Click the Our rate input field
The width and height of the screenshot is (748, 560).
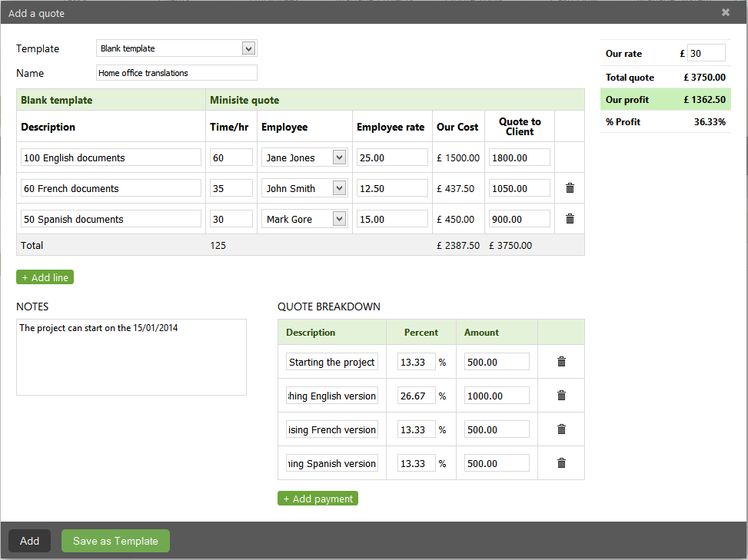click(706, 53)
